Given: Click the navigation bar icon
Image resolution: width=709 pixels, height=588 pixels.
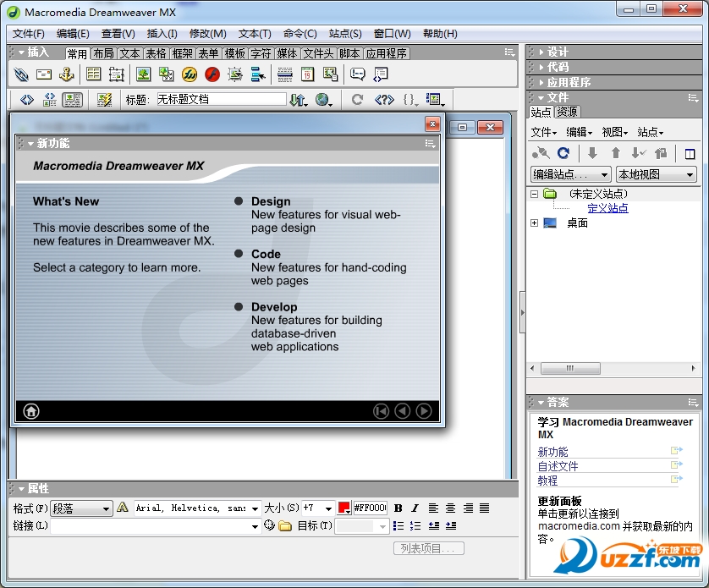Looking at the screenshot, I should (258, 74).
